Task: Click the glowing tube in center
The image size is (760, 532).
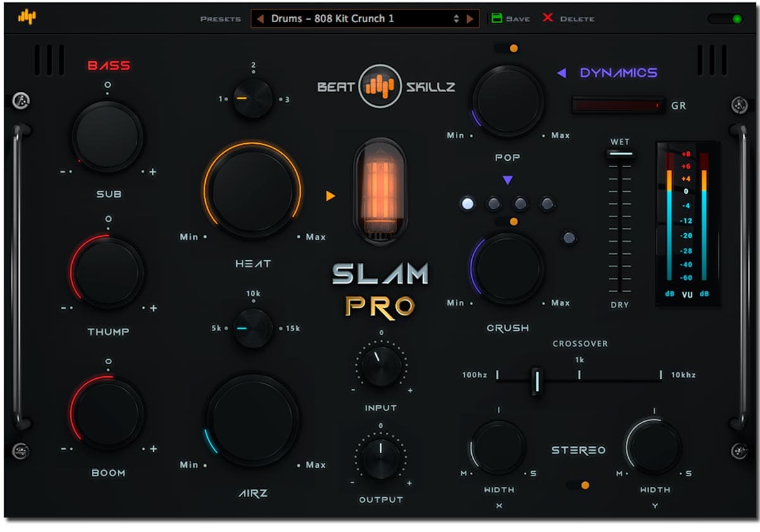Action: [379, 191]
